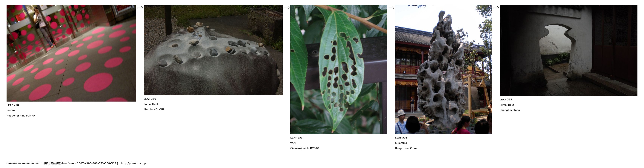Open the http://cambrian.jp link
The height and width of the screenshot is (168, 644).
tap(133, 164)
